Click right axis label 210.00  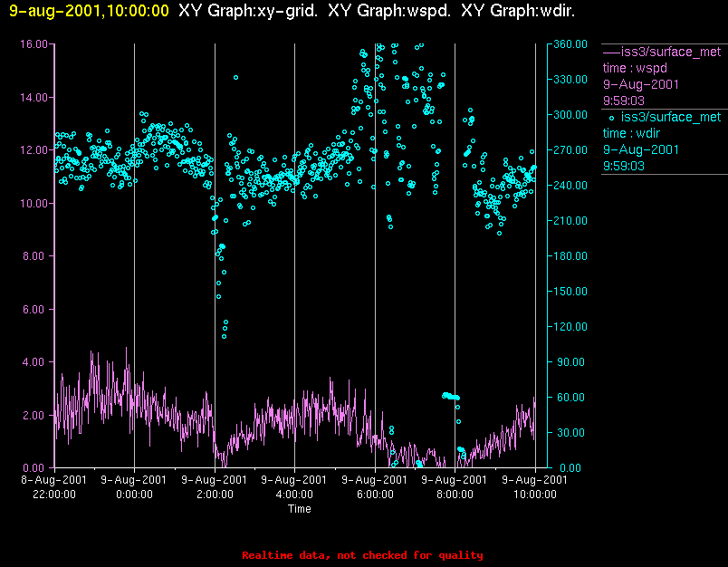[570, 221]
